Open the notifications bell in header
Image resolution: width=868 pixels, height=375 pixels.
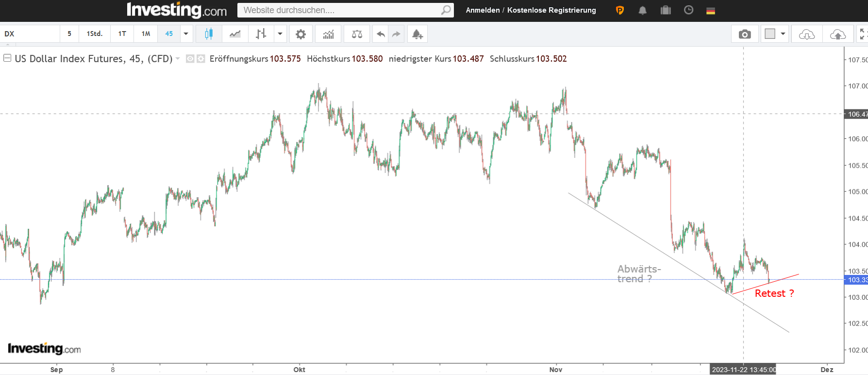click(642, 10)
